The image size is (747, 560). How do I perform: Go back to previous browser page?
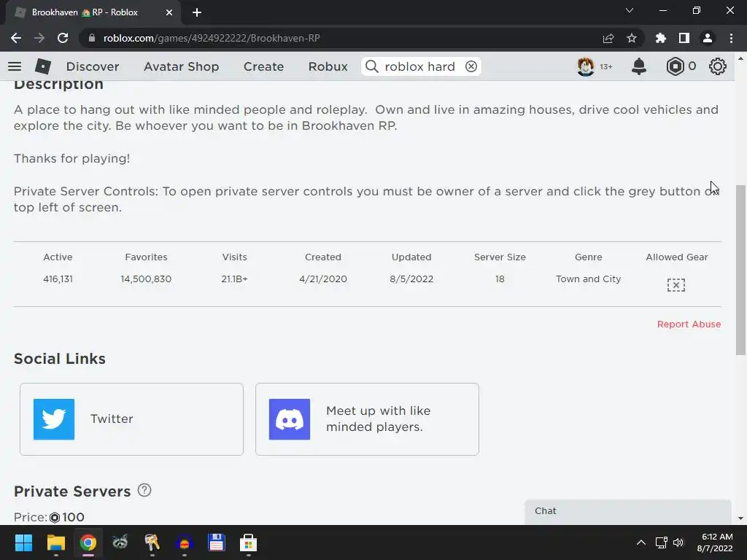tap(16, 38)
